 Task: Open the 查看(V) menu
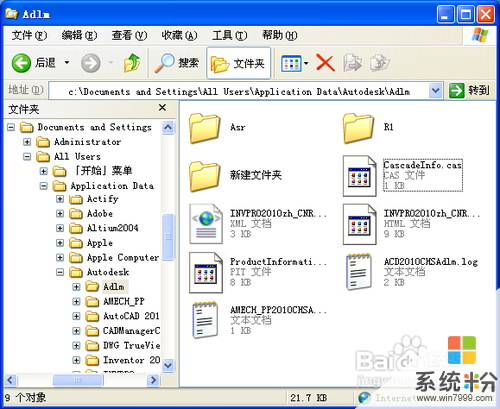pyautogui.click(x=129, y=35)
